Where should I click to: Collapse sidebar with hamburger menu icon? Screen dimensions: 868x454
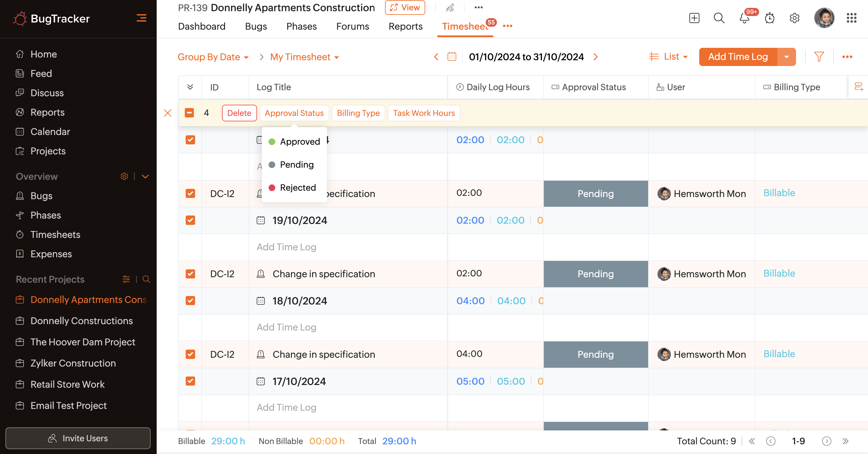click(141, 18)
